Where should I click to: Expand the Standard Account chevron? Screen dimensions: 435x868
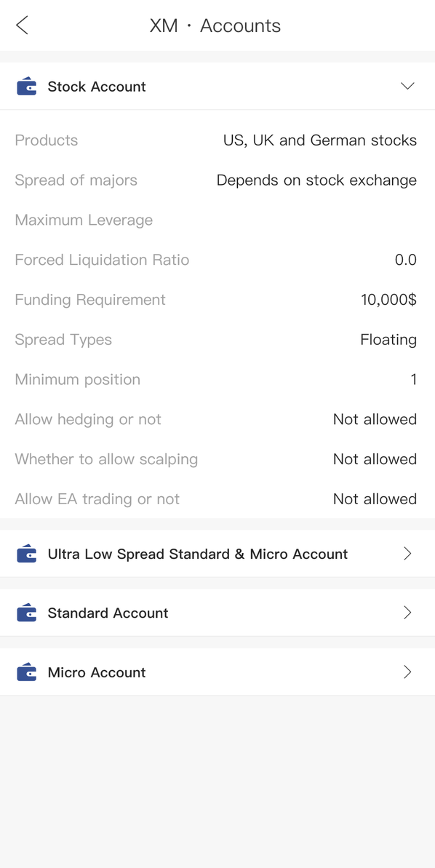pos(408,613)
